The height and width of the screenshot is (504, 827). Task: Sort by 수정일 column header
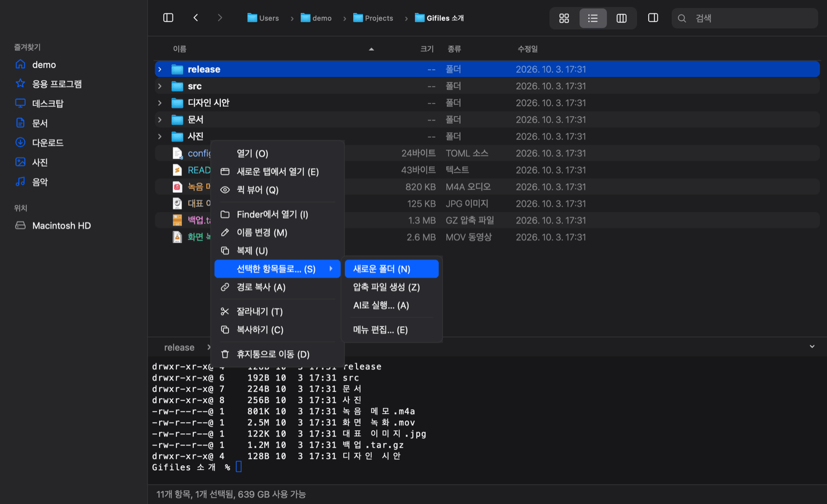pyautogui.click(x=528, y=49)
